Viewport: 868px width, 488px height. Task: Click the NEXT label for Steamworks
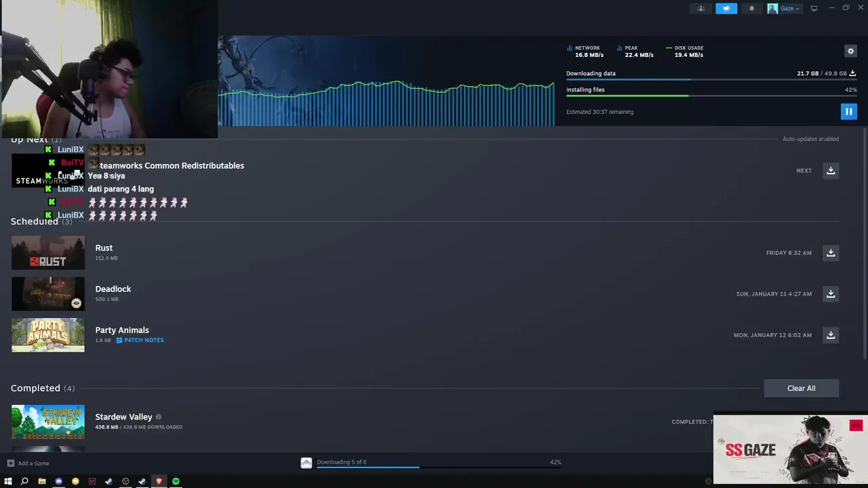coord(804,171)
